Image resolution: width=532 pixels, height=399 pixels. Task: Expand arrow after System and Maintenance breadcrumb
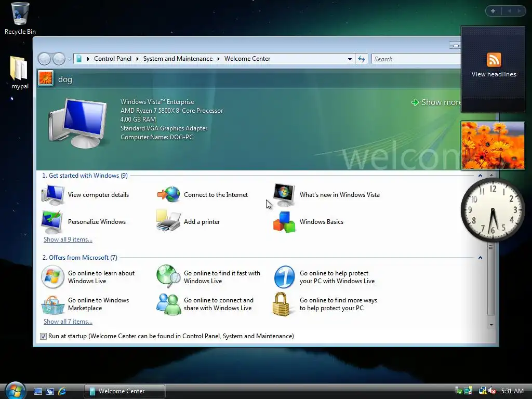pyautogui.click(x=219, y=59)
